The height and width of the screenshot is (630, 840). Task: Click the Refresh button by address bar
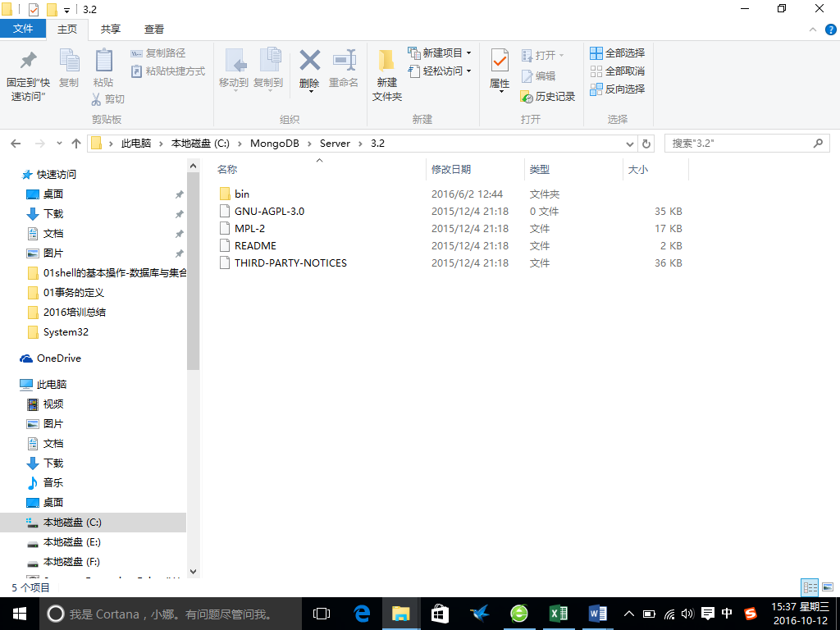[x=646, y=144]
